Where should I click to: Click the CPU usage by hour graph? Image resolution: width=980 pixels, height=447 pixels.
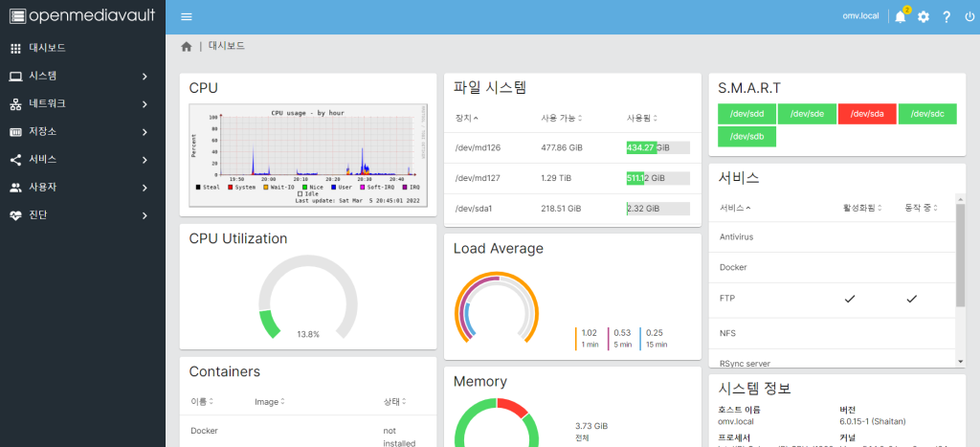309,155
